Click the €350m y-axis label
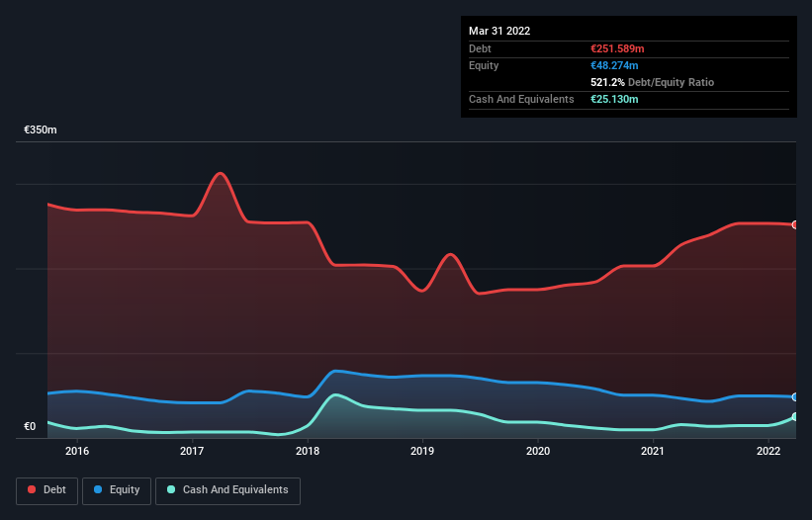The height and width of the screenshot is (520, 812). (x=41, y=130)
